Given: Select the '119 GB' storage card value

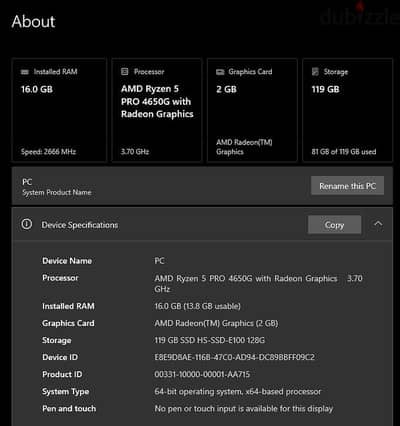Looking at the screenshot, I should click(325, 89).
